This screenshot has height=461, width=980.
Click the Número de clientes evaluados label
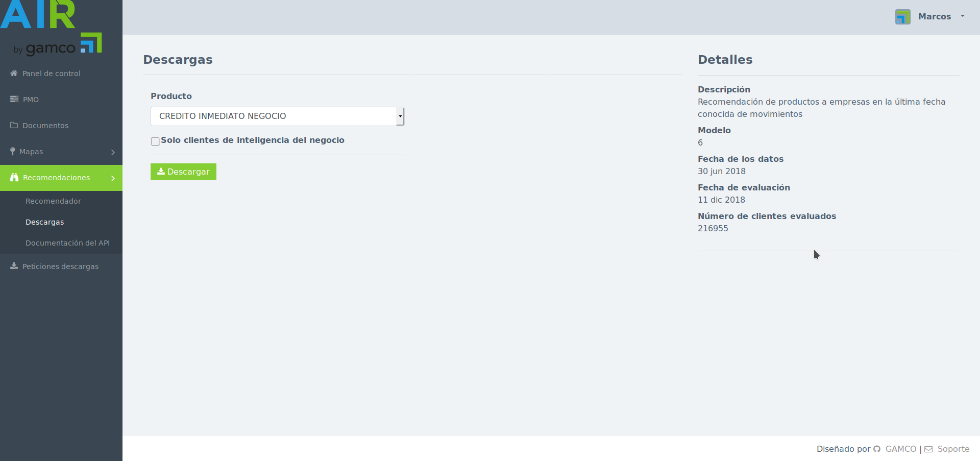click(767, 216)
